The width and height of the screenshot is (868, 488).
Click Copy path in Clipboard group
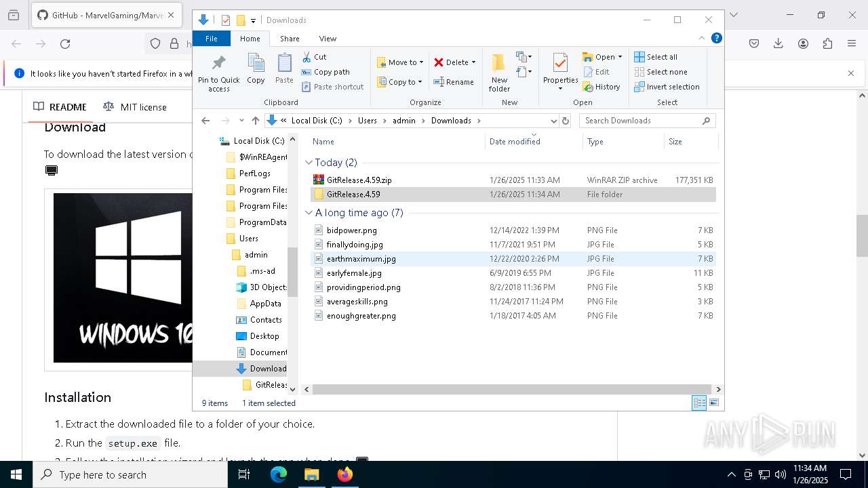(x=325, y=72)
